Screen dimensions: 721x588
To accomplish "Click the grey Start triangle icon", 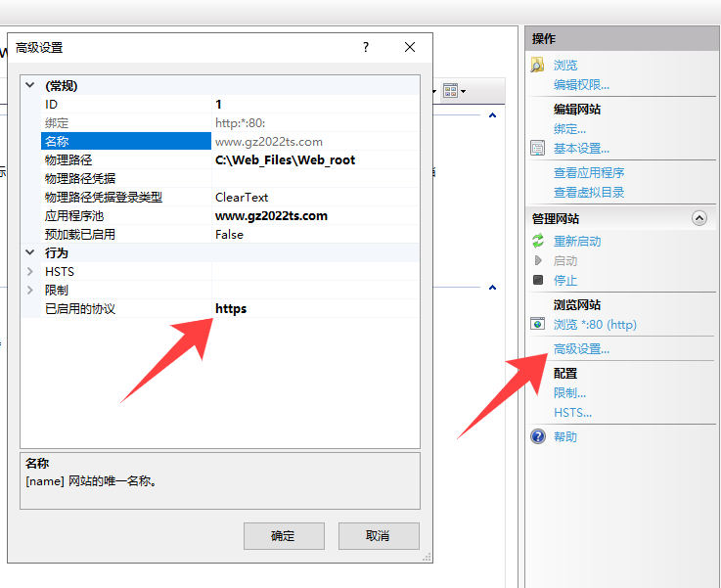I will (x=538, y=260).
